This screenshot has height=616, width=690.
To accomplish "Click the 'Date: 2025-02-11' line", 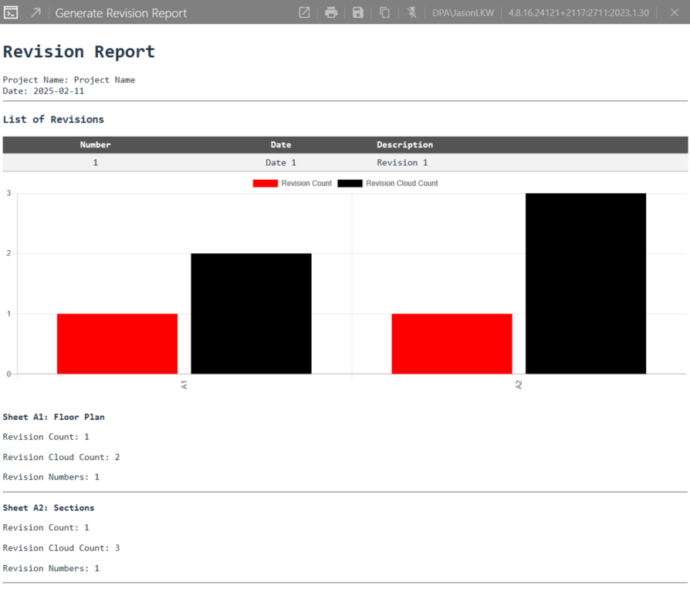I will 43,91.
